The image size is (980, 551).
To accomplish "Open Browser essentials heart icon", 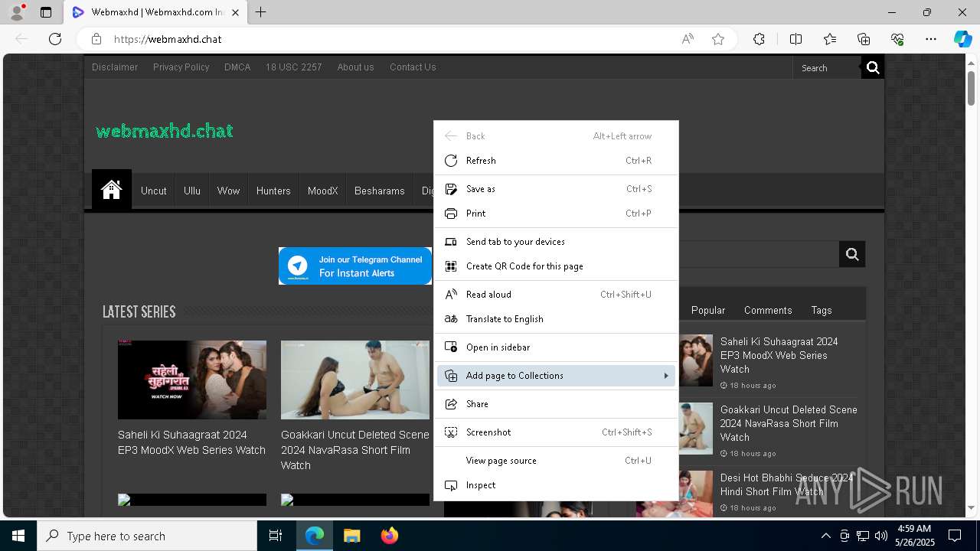I will 897,39.
